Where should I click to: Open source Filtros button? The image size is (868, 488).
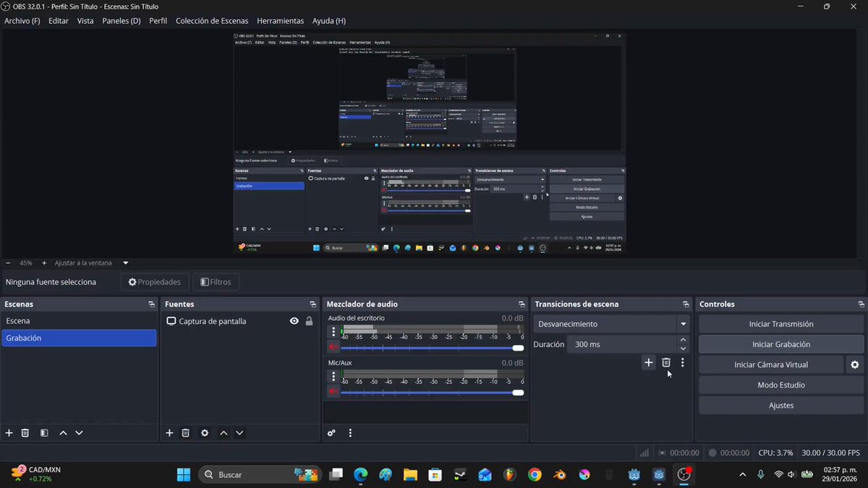pos(216,282)
